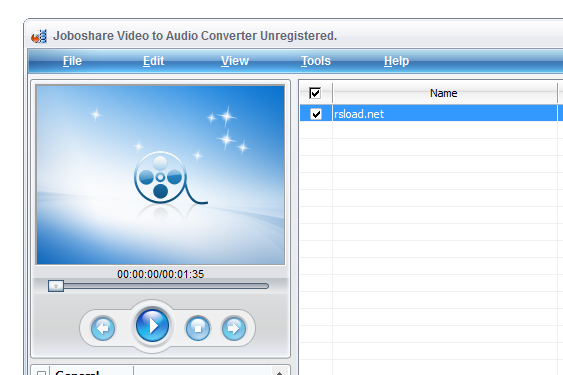Image resolution: width=563 pixels, height=375 pixels.
Task: Click the 00:00:00/00:01:35 time display
Action: click(160, 274)
